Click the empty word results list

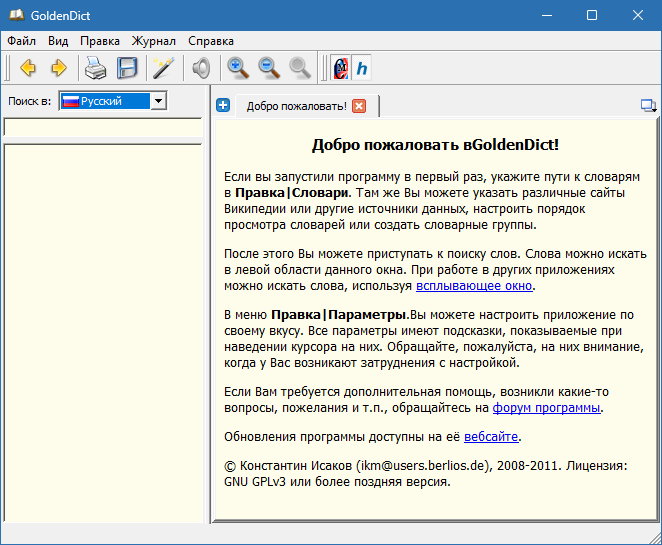103,333
